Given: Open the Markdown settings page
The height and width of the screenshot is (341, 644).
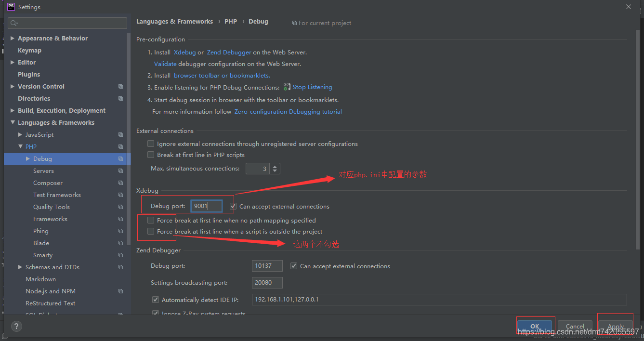Looking at the screenshot, I should 40,279.
